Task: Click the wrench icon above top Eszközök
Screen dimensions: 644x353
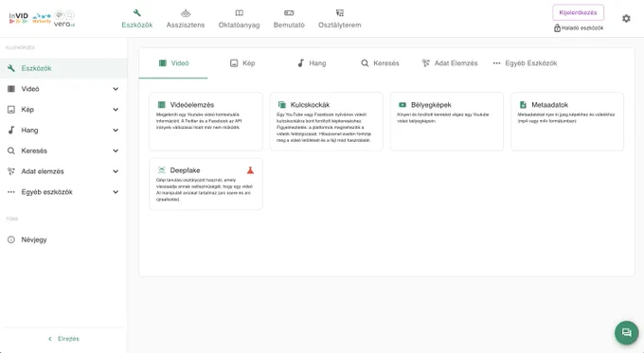Action: pyautogui.click(x=136, y=12)
